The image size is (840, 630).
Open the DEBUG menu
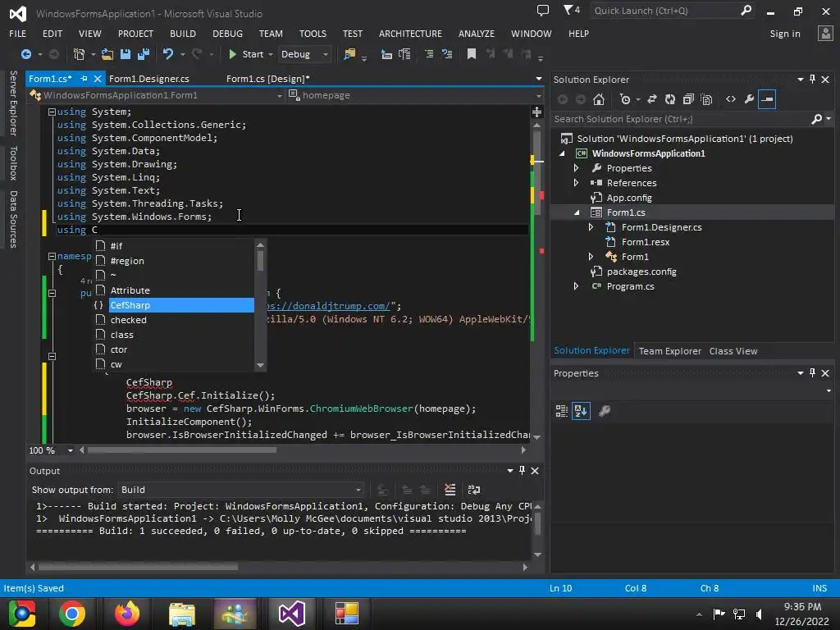click(228, 34)
